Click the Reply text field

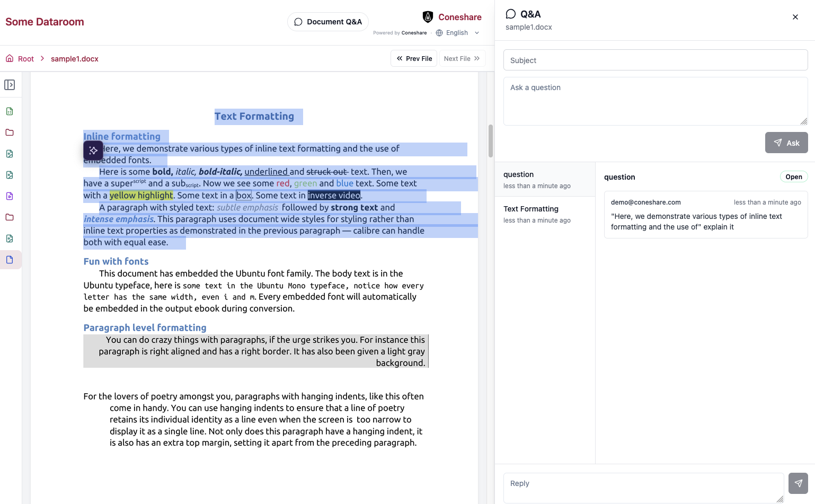(643, 488)
